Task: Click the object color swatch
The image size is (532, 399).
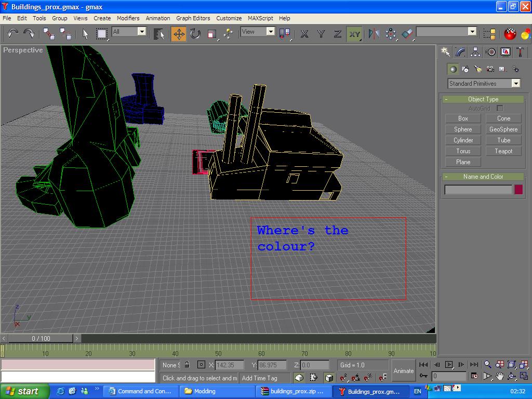Action: pos(518,190)
